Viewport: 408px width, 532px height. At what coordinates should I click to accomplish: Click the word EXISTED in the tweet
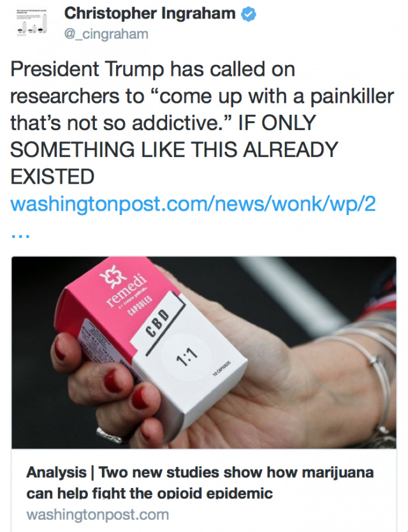[x=52, y=177]
